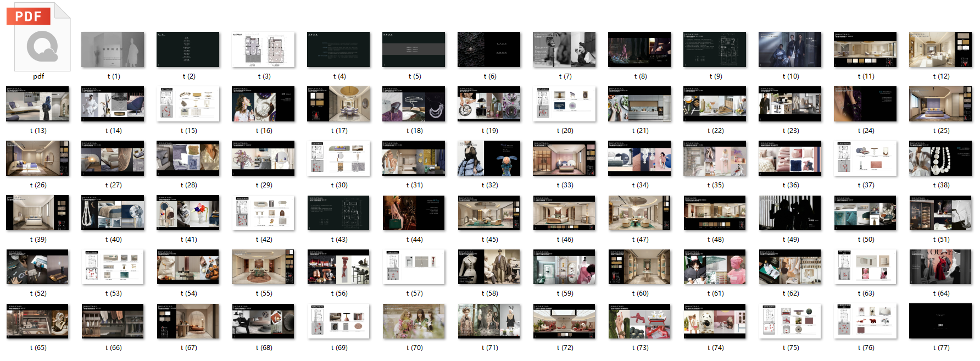The image size is (980, 361).
Task: Select thumbnail t (63)
Action: [x=865, y=266]
